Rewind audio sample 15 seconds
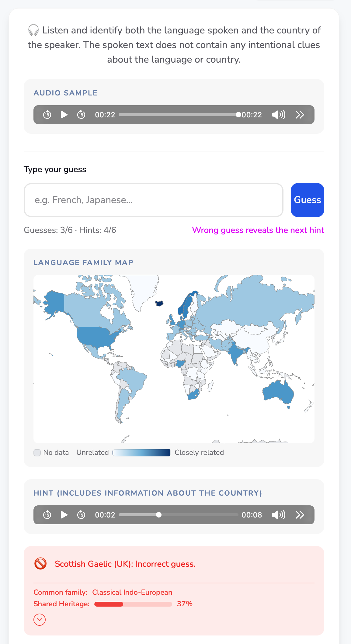 (x=47, y=115)
